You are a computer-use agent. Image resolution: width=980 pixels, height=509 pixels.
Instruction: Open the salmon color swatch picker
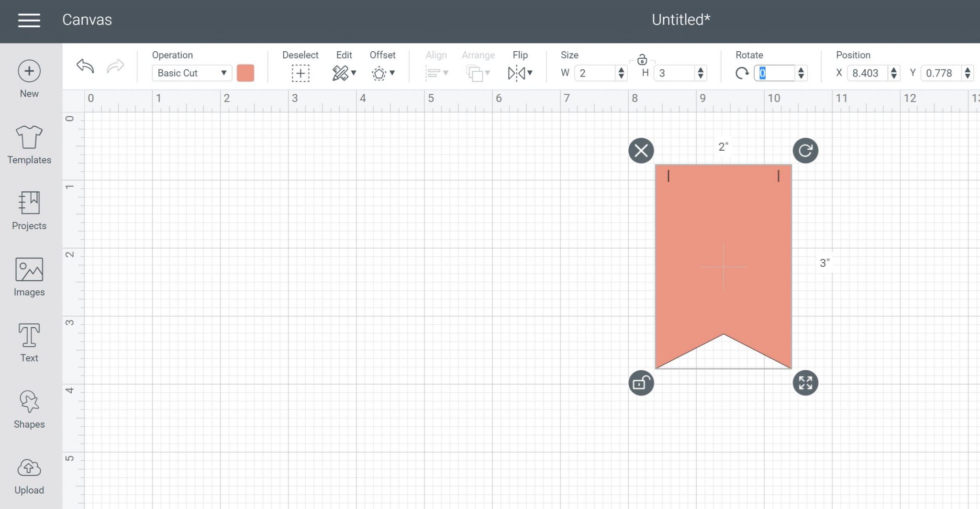245,73
